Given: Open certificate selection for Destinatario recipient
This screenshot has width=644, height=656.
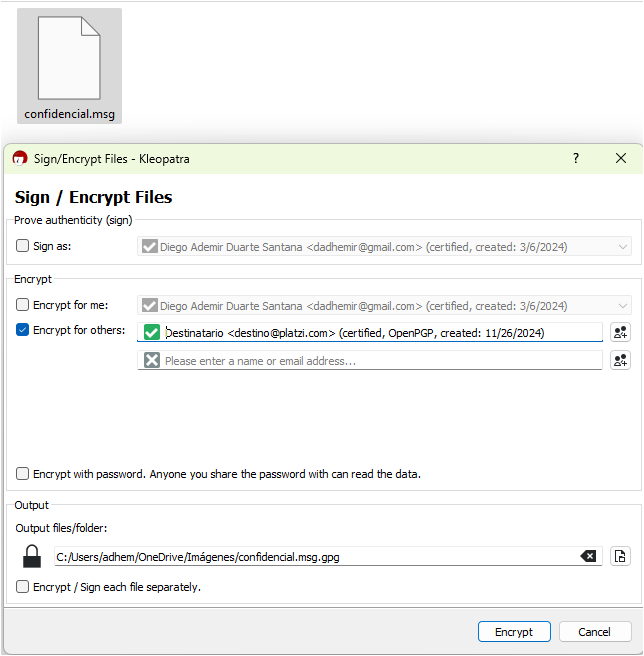Looking at the screenshot, I should pyautogui.click(x=620, y=333).
